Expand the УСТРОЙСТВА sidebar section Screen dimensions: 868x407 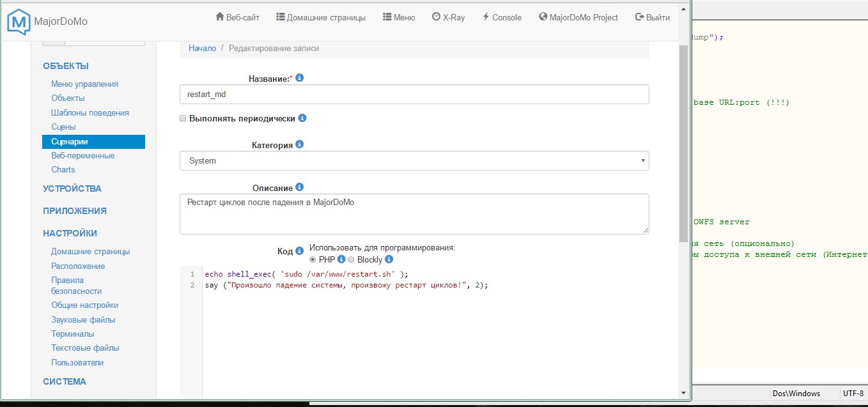pyautogui.click(x=72, y=188)
